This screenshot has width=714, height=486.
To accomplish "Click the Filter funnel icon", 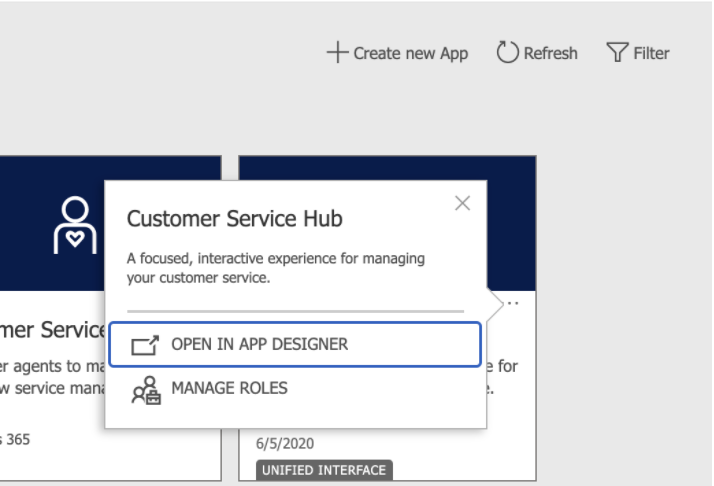I will pyautogui.click(x=617, y=52).
